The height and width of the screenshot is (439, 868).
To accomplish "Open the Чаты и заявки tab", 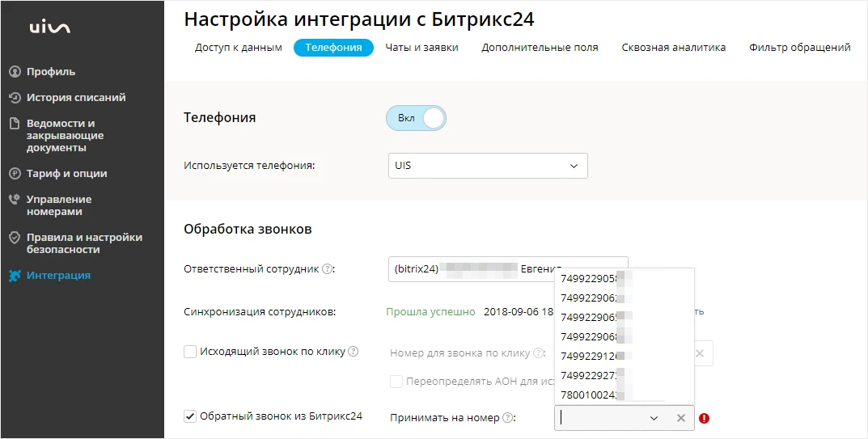I will pyautogui.click(x=421, y=48).
